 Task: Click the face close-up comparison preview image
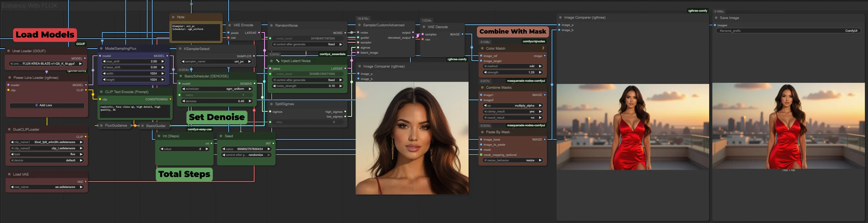[412, 138]
